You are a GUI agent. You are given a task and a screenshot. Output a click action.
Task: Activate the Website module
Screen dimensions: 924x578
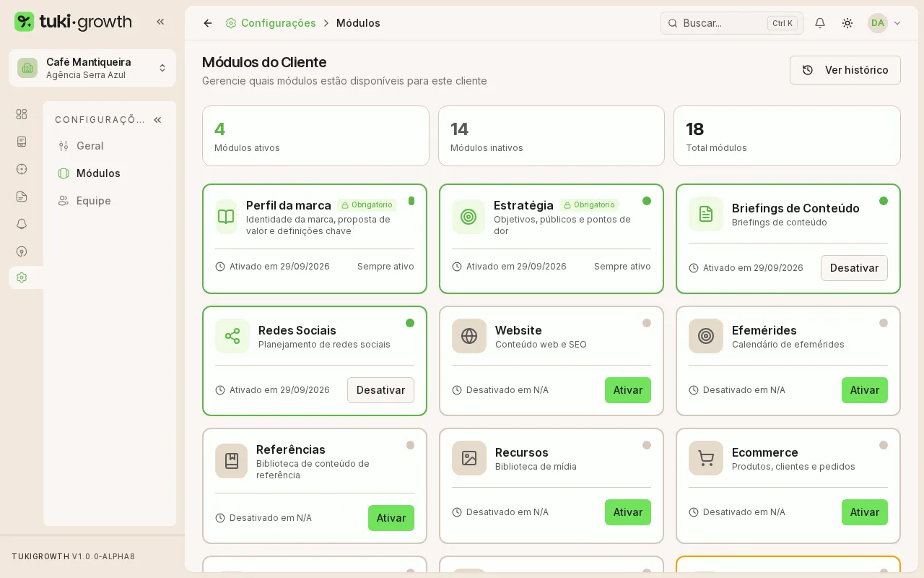click(x=628, y=390)
